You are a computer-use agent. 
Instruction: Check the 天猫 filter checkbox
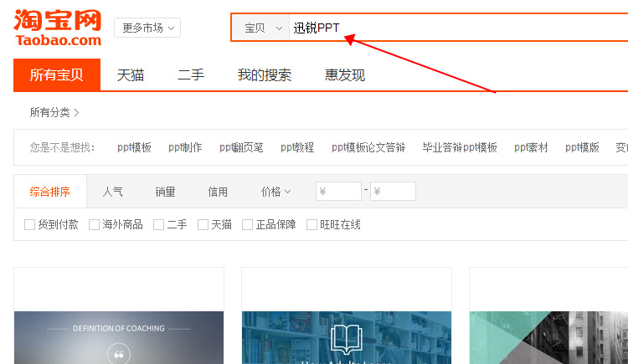click(203, 224)
